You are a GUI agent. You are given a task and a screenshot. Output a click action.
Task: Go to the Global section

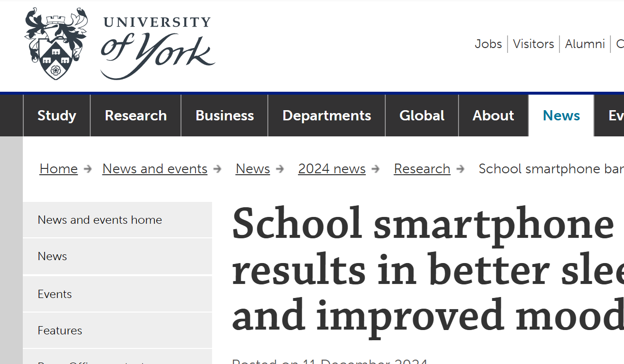pos(422,116)
